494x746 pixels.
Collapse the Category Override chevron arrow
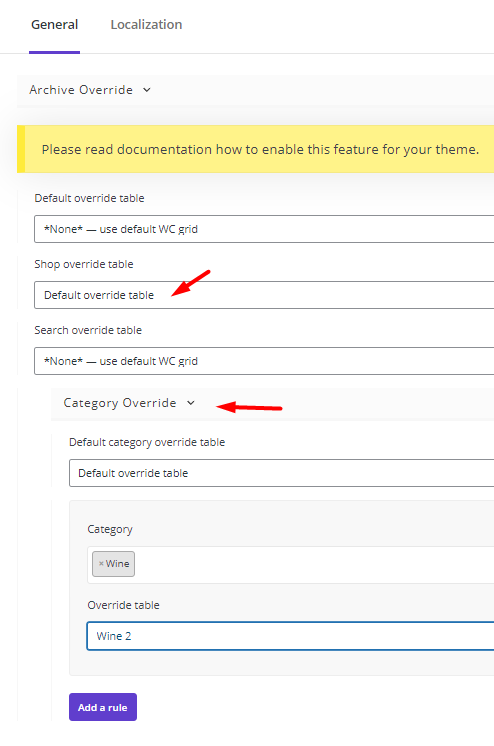coord(191,403)
